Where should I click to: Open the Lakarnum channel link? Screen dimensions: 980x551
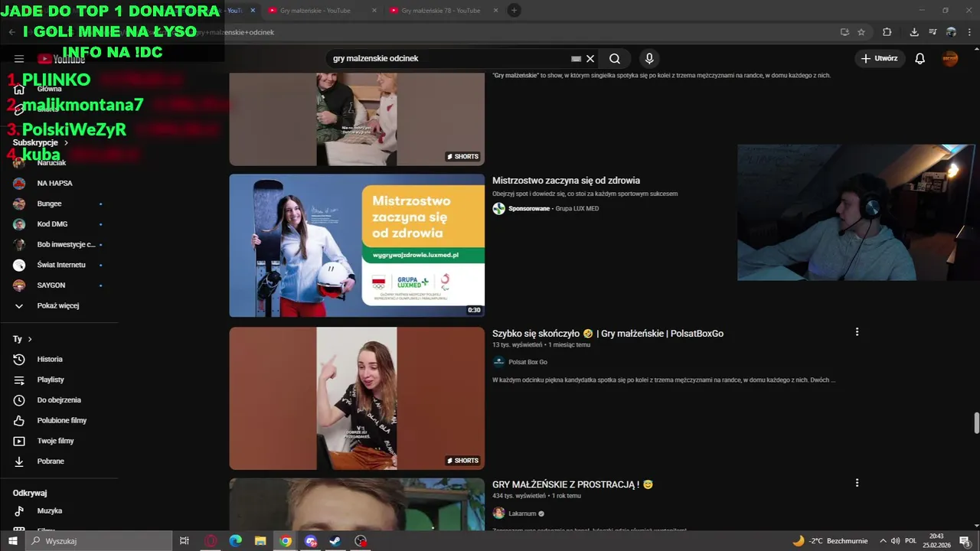(x=523, y=514)
